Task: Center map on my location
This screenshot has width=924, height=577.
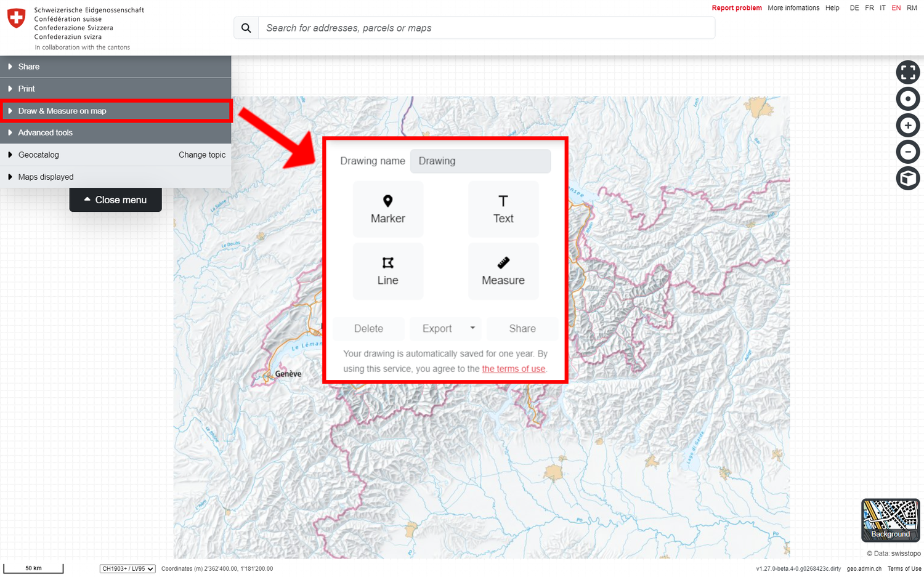Action: click(x=907, y=99)
